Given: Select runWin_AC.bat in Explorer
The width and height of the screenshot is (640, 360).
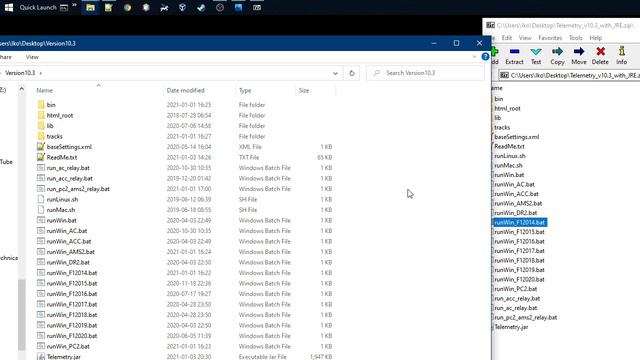Looking at the screenshot, I should click(67, 231).
